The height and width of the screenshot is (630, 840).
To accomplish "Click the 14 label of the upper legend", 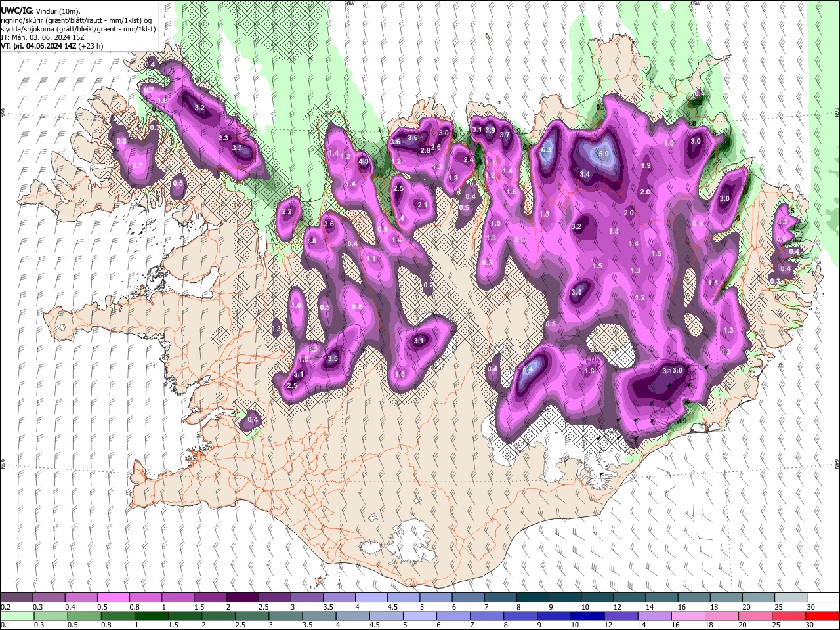I will (649, 607).
